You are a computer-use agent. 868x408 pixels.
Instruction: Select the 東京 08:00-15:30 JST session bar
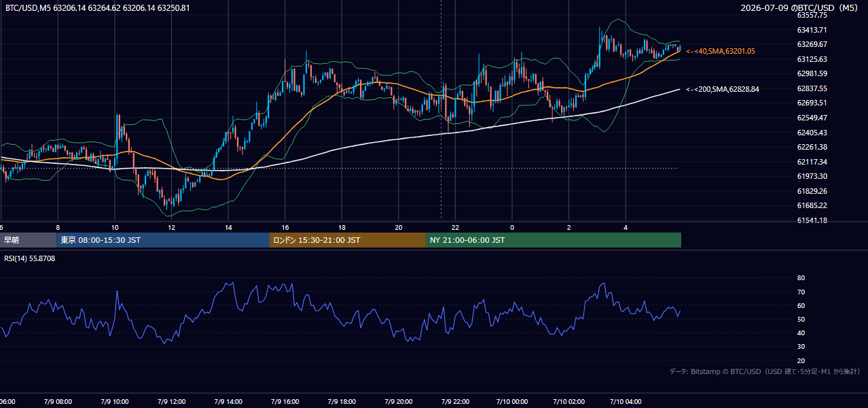pyautogui.click(x=163, y=240)
